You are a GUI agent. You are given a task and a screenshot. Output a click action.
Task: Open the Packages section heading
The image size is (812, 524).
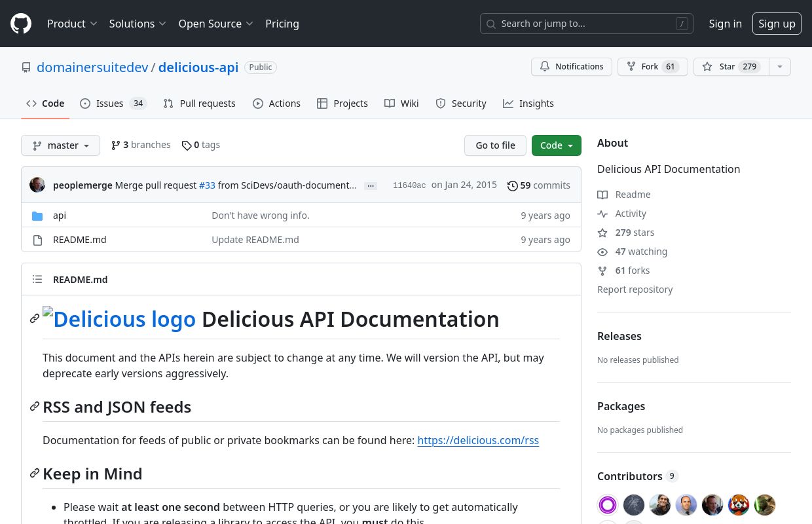[x=621, y=406]
